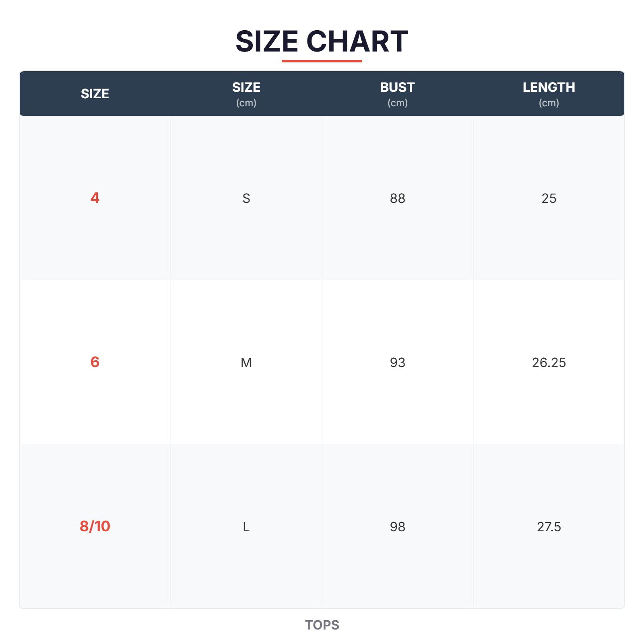Click the SIZE CHART title
This screenshot has width=644, height=644.
[x=322, y=41]
